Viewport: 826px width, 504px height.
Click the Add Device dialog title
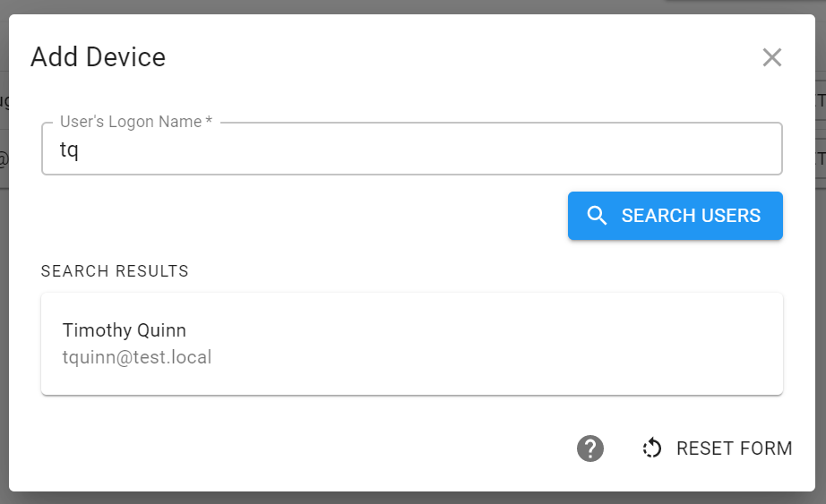[x=98, y=57]
